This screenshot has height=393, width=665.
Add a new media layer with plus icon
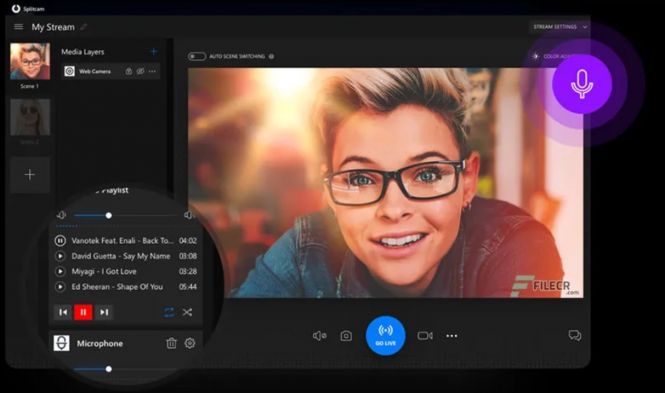click(154, 52)
